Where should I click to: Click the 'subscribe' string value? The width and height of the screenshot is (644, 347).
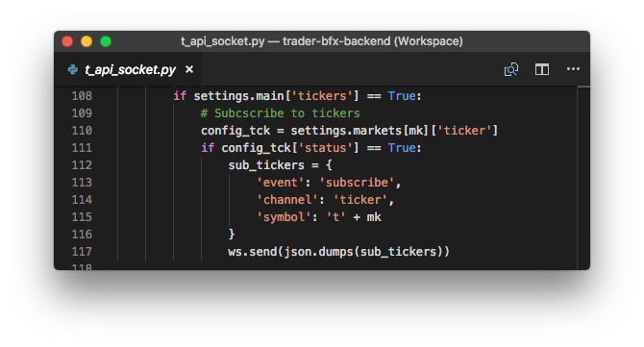point(357,183)
